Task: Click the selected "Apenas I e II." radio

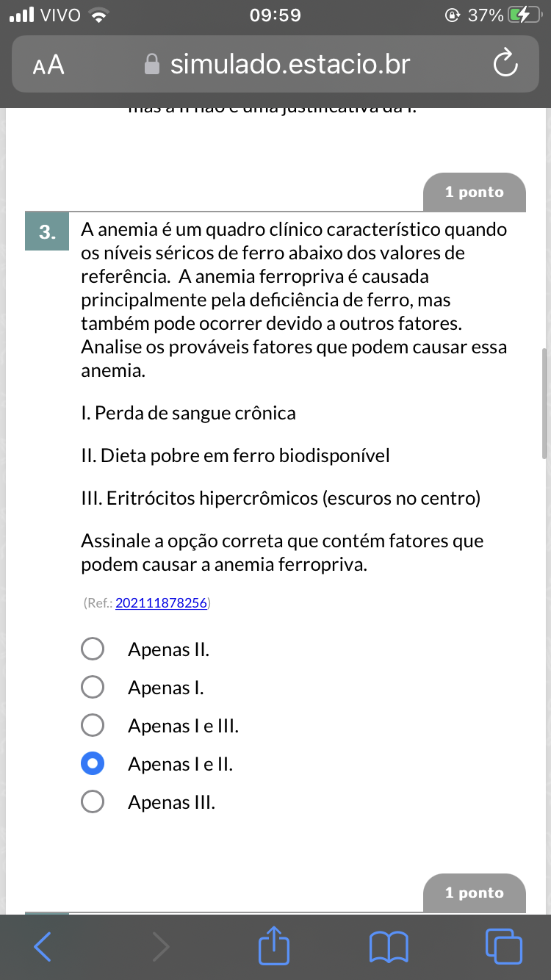Action: [x=93, y=764]
